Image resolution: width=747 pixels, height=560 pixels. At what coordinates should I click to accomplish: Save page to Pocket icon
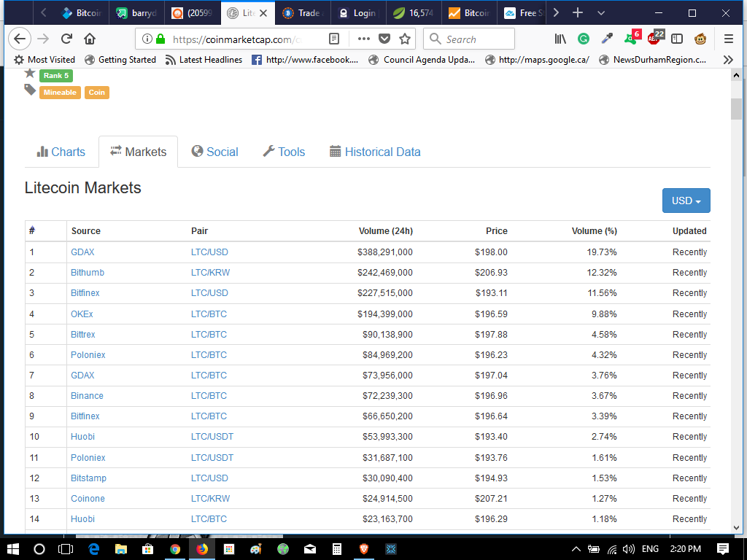click(x=384, y=39)
